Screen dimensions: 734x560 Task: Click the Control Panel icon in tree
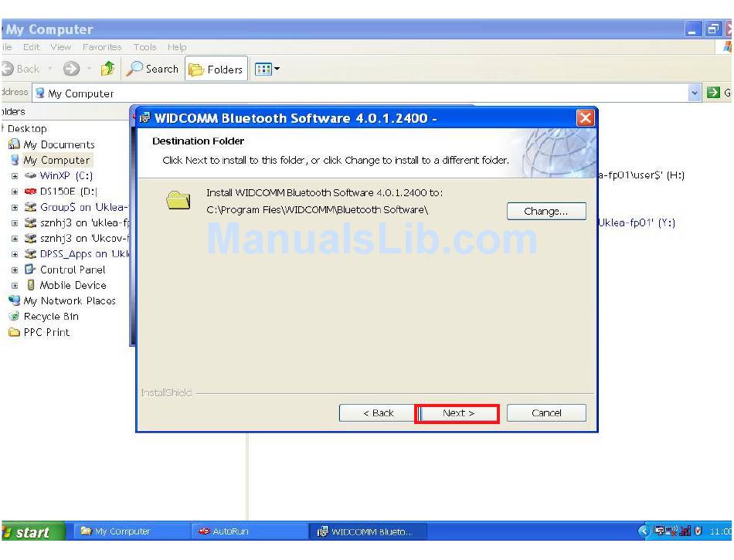[x=30, y=270]
